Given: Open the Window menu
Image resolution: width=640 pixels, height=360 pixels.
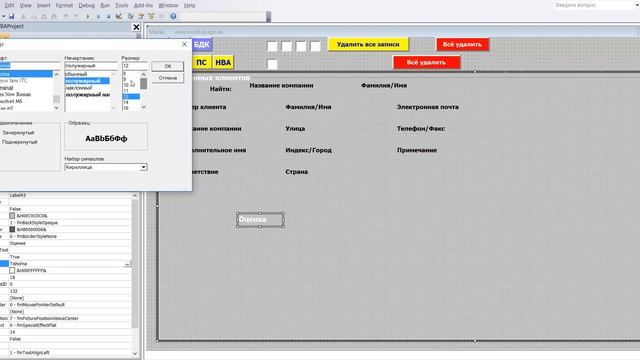Looking at the screenshot, I should (168, 5).
